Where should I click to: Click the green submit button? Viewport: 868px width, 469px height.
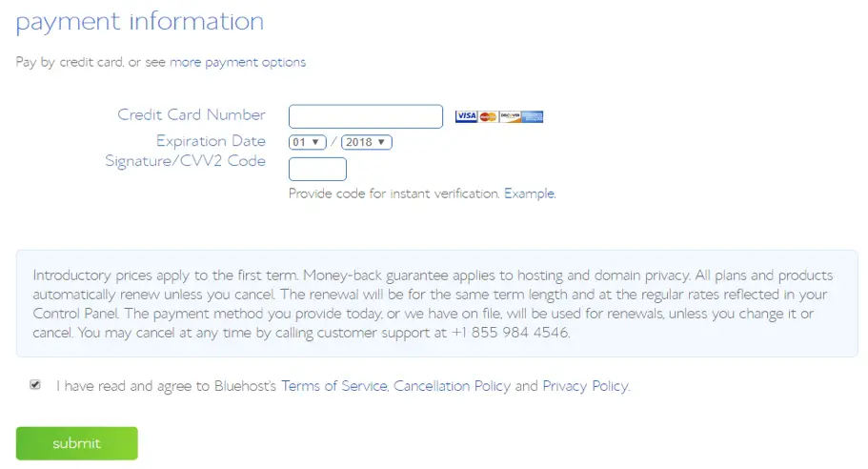pos(77,443)
